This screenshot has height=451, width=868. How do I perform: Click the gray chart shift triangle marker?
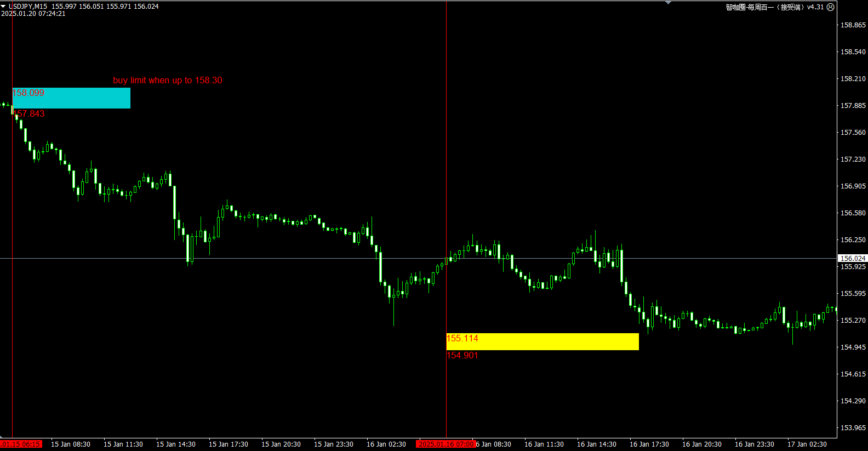coord(668,3)
